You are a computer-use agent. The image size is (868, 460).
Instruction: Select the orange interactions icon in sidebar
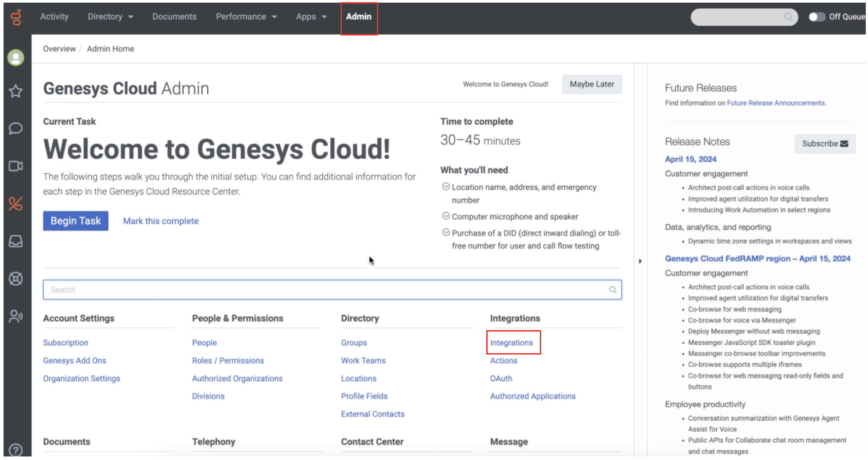(15, 203)
